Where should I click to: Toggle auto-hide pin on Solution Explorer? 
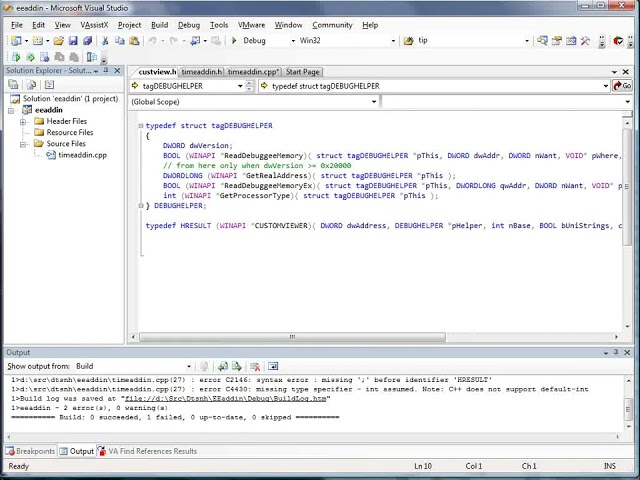(x=106, y=70)
